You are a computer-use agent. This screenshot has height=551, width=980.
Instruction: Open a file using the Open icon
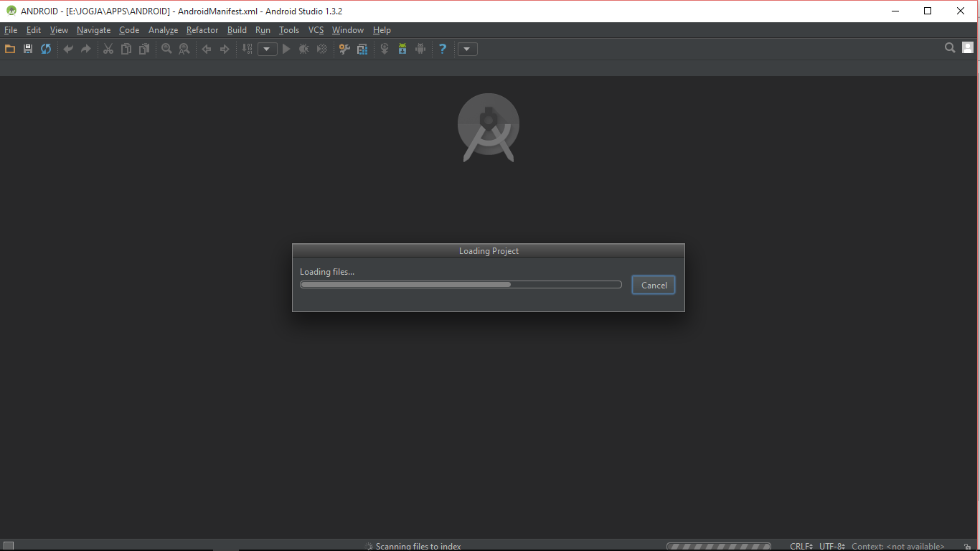pos(10,48)
